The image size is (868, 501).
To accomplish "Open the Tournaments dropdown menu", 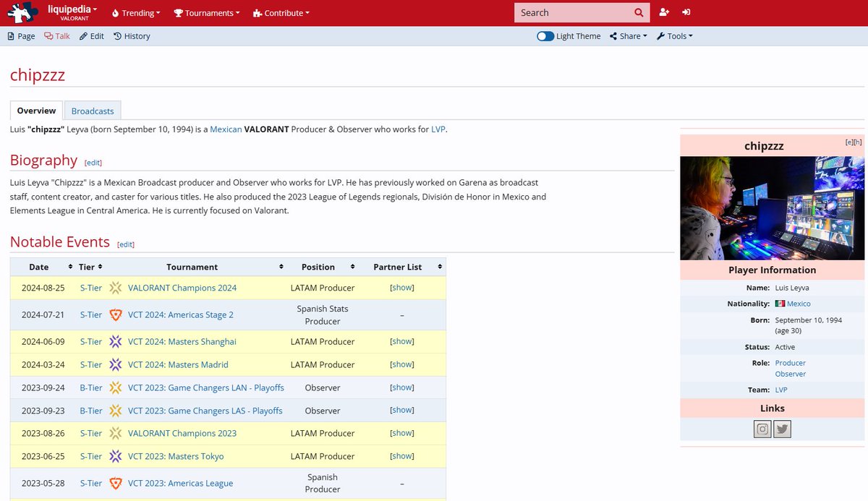I will [x=208, y=13].
